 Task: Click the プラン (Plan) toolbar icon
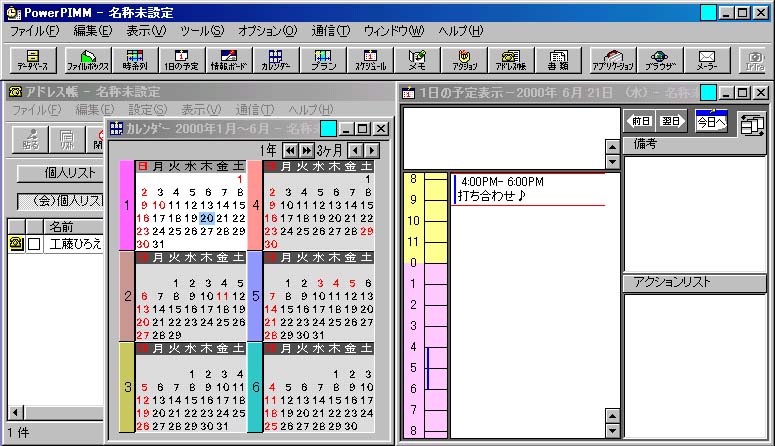click(x=322, y=60)
